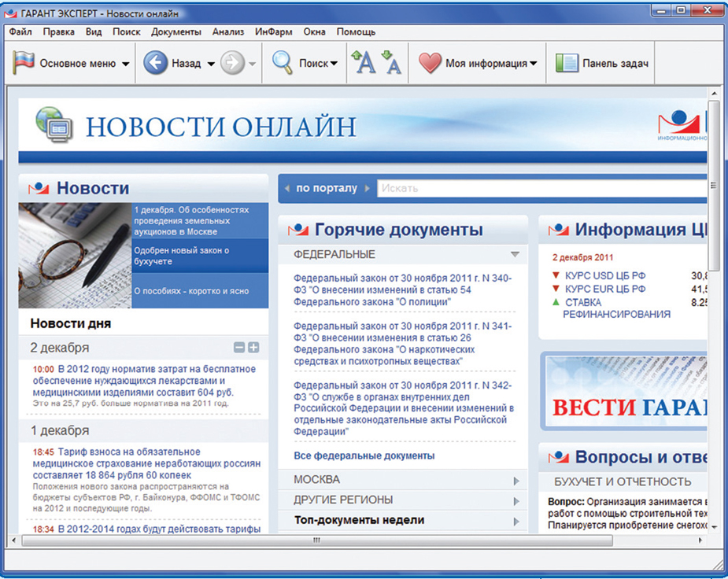The image size is (728, 579).
Task: Decrease font size with the down-arrow A icon
Action: point(391,63)
